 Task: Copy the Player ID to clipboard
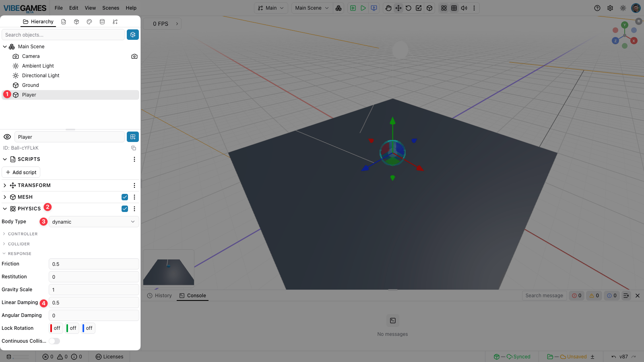click(134, 148)
